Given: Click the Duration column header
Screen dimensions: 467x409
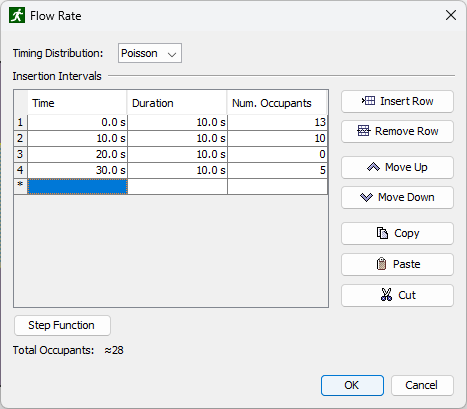Looking at the screenshot, I should point(177,103).
